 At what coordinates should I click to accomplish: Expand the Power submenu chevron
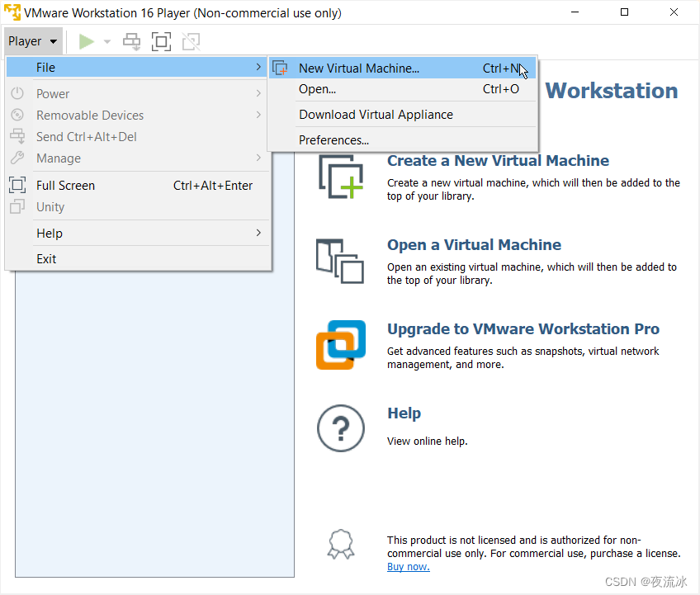[258, 93]
